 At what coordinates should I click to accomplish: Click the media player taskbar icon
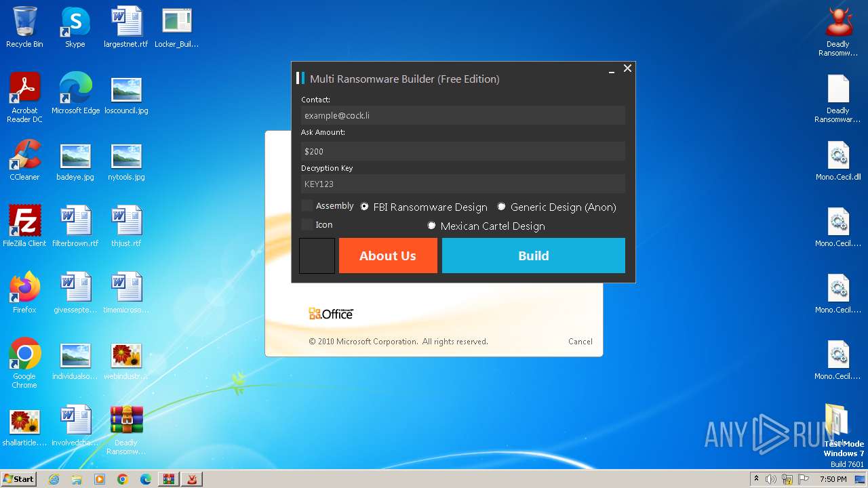[x=100, y=479]
